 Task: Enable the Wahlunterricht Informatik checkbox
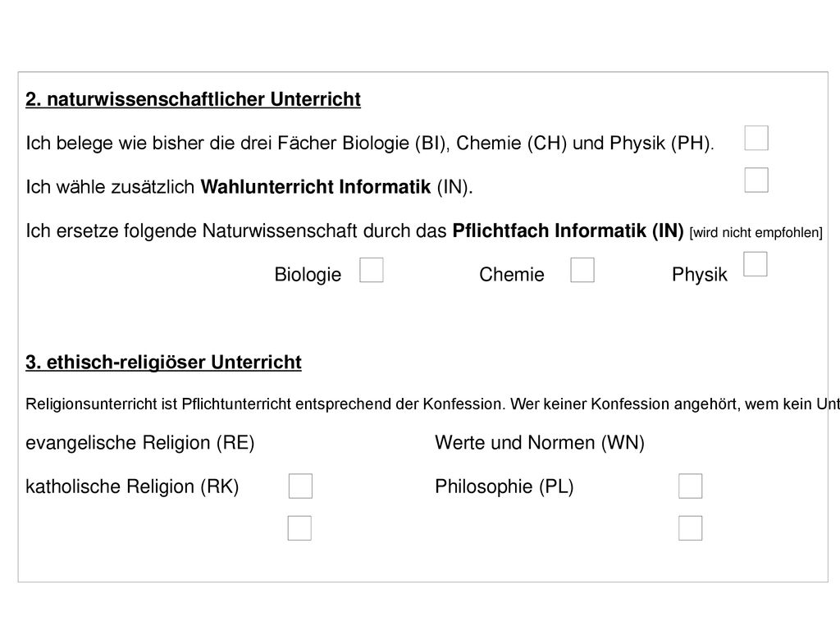click(756, 180)
